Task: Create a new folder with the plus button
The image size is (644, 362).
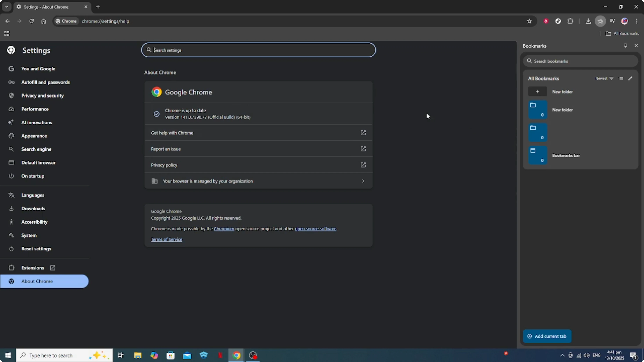Action: coord(537,92)
